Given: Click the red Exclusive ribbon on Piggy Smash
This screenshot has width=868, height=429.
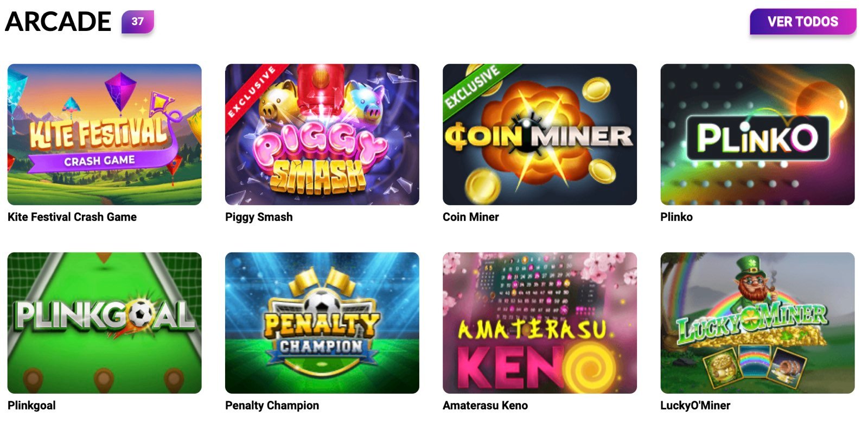Looking at the screenshot, I should [x=251, y=92].
